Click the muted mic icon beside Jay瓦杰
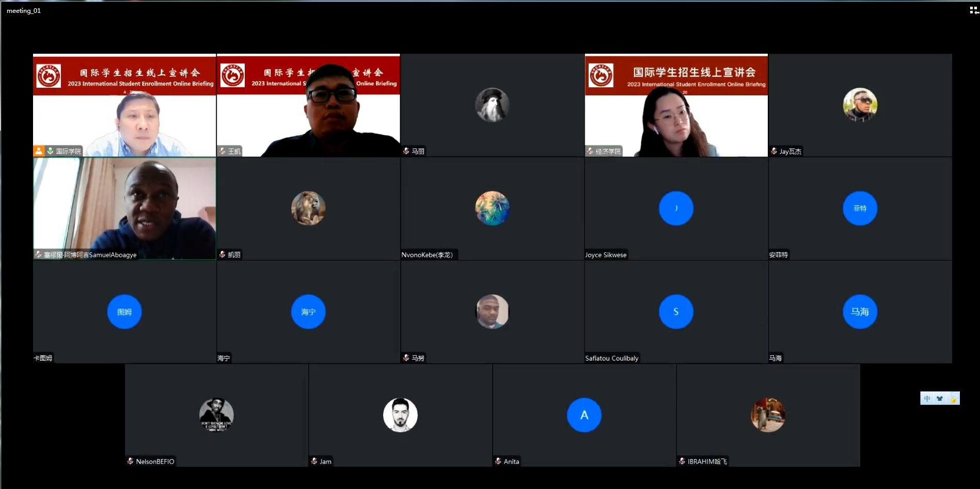This screenshot has height=489, width=980. click(774, 151)
